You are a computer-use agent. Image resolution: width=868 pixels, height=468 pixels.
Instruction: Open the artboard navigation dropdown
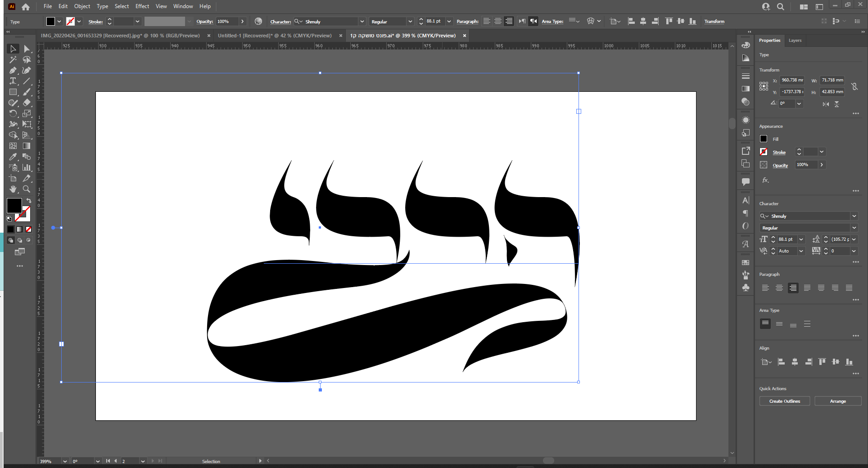[x=143, y=461]
